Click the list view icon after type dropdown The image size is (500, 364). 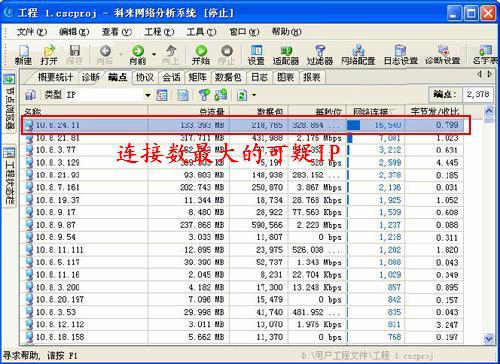pos(162,95)
